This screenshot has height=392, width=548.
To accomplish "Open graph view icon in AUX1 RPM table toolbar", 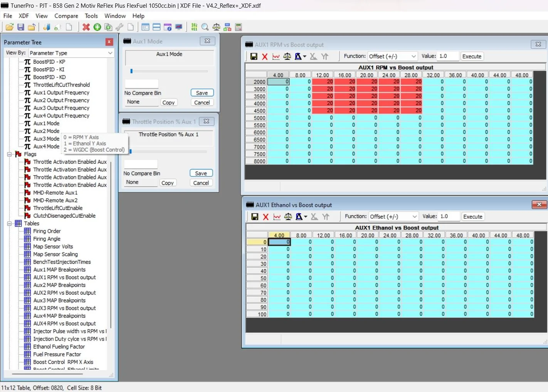I will click(x=276, y=57).
